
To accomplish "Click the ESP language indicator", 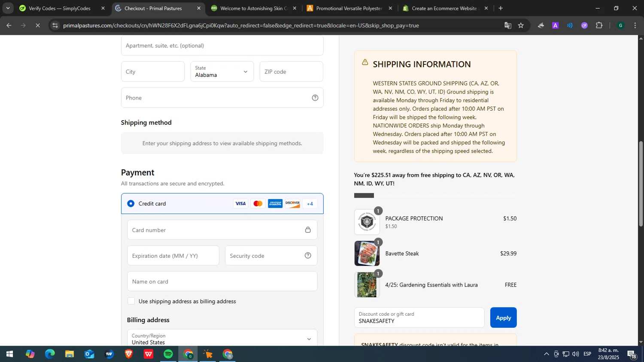I will tap(587, 354).
